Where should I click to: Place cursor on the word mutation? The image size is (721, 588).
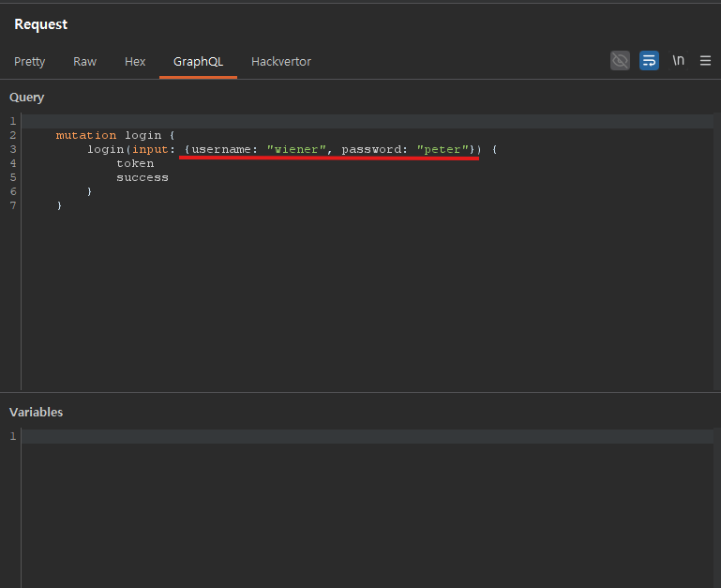click(x=86, y=135)
